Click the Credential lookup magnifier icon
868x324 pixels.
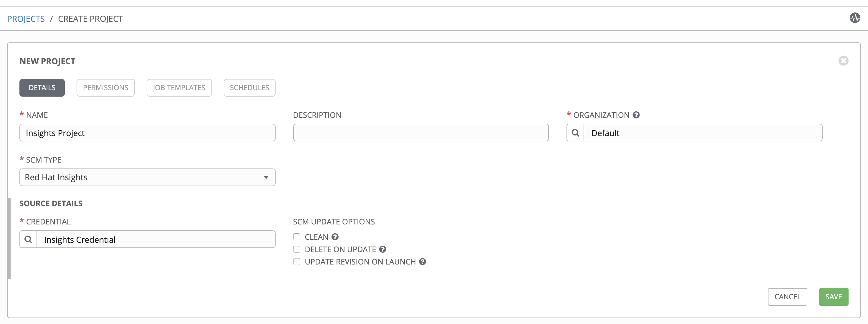[28, 239]
